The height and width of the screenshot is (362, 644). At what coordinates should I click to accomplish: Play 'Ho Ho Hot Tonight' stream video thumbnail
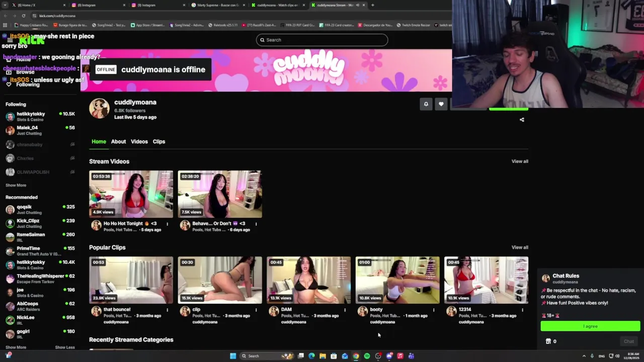click(x=131, y=194)
